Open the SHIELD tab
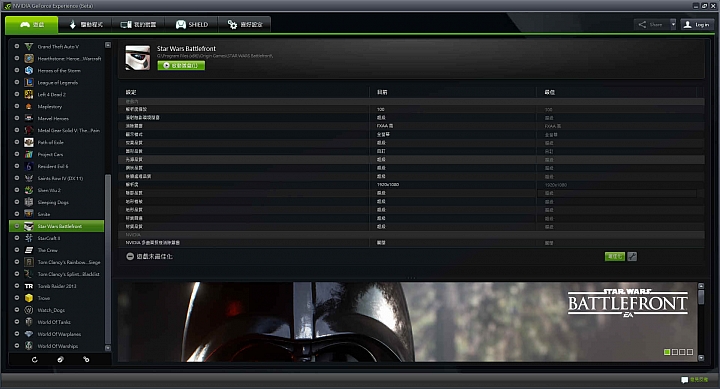The width and height of the screenshot is (720, 389). pos(192,25)
